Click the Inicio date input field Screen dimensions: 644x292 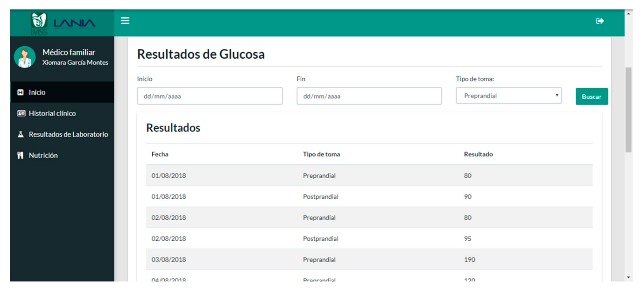pos(209,96)
